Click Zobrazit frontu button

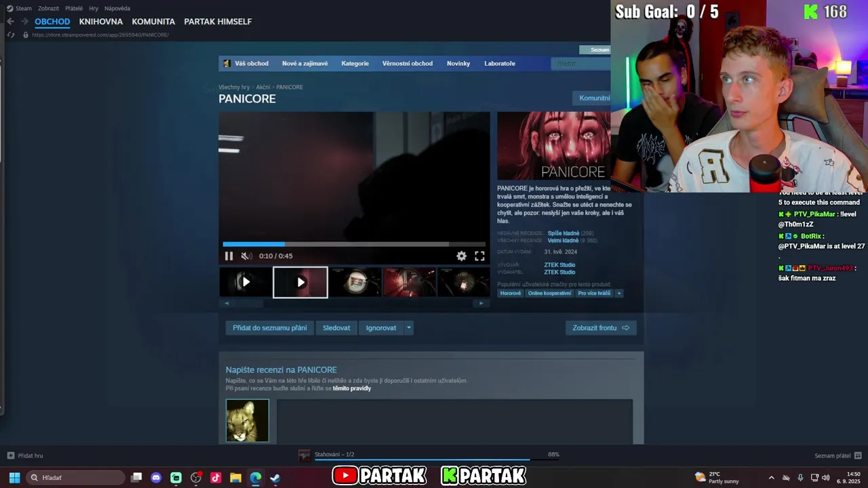pyautogui.click(x=601, y=328)
